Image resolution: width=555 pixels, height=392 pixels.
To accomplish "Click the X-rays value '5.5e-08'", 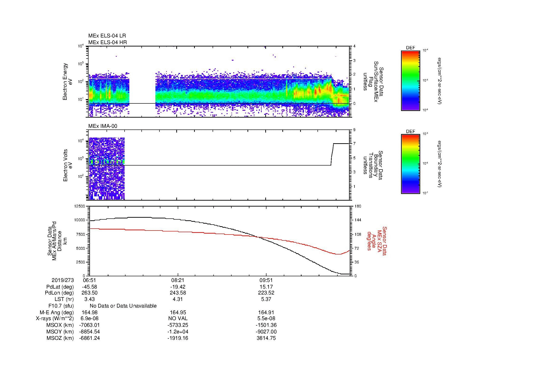I will tap(266, 318).
